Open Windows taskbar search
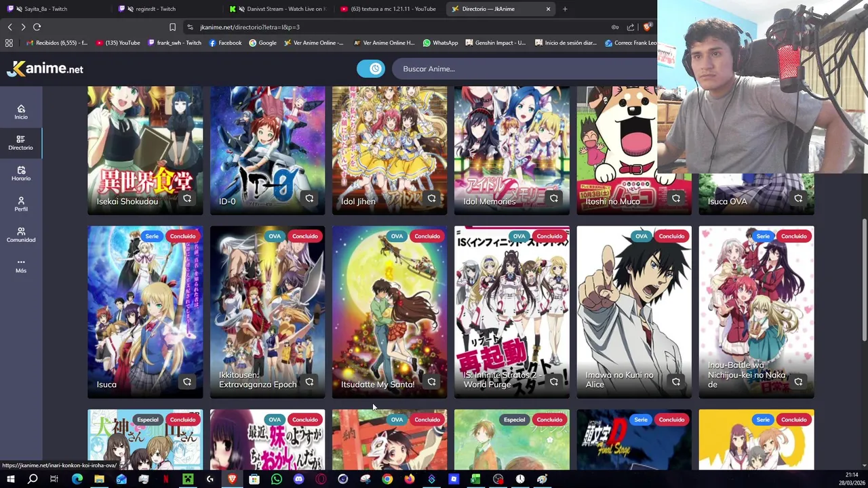The width and height of the screenshot is (868, 488). point(33,479)
